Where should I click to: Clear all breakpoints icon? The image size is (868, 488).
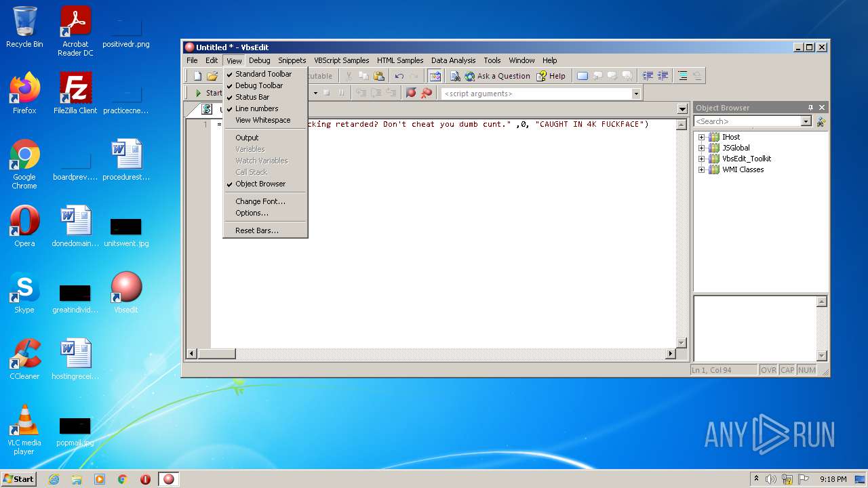[426, 93]
